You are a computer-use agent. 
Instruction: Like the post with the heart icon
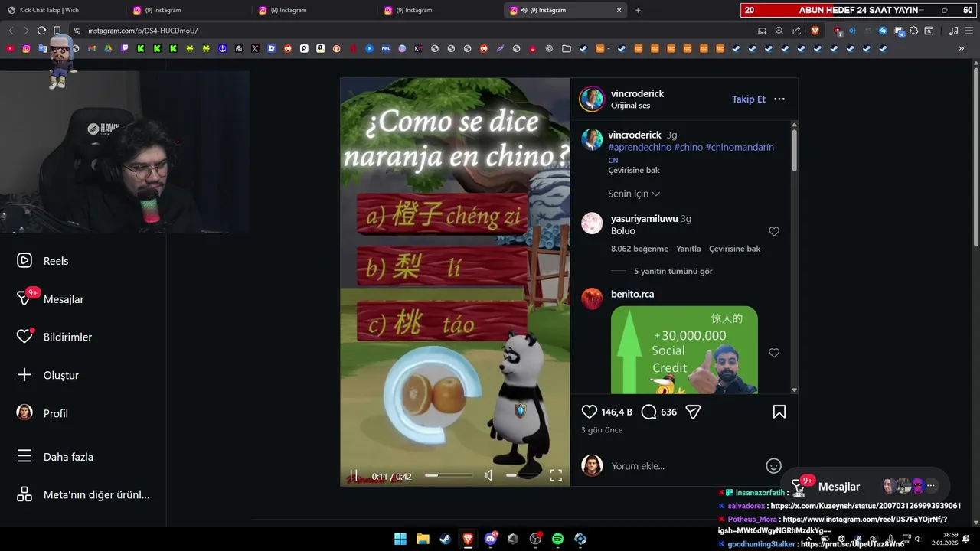coord(589,412)
